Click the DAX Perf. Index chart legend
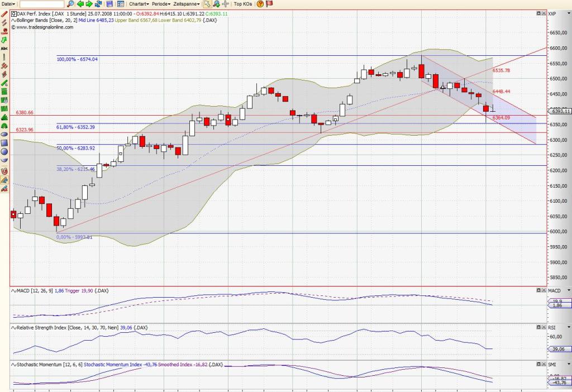The image size is (572, 392). click(x=120, y=14)
